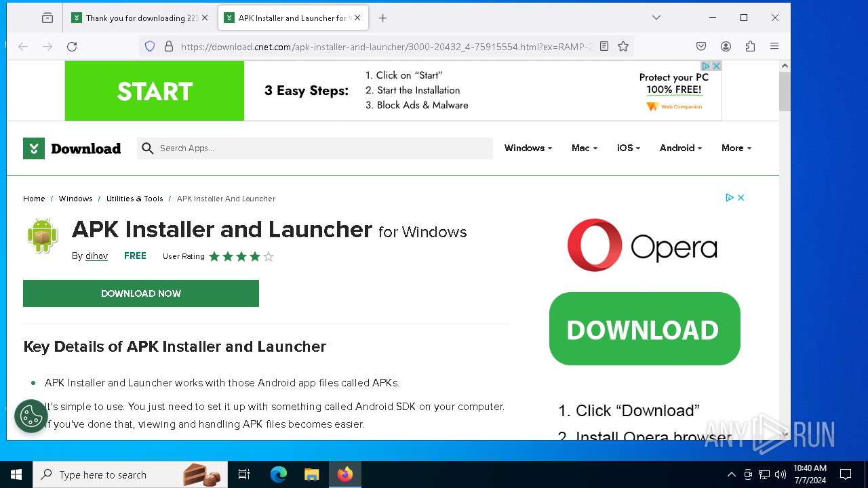This screenshot has height=488, width=868.
Task: Close the top banner ad
Action: (716, 66)
